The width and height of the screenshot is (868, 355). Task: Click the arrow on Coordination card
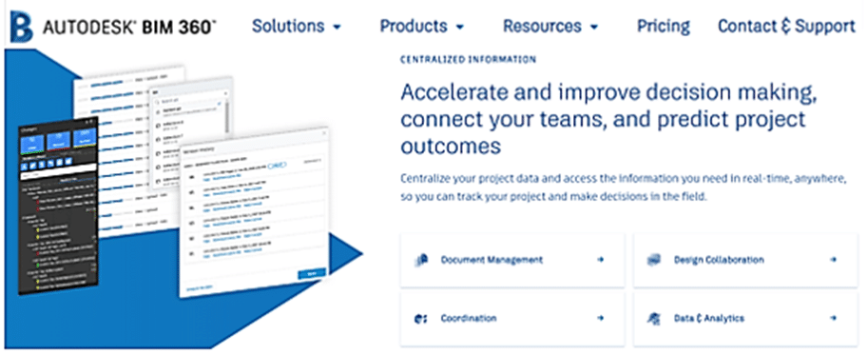pos(601,319)
